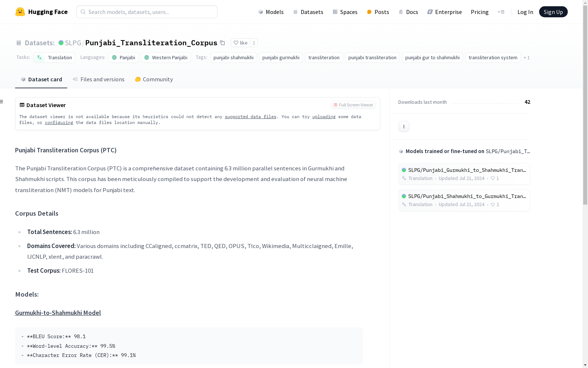Open the Datasets nav item
This screenshot has width=588, height=368.
click(308, 12)
